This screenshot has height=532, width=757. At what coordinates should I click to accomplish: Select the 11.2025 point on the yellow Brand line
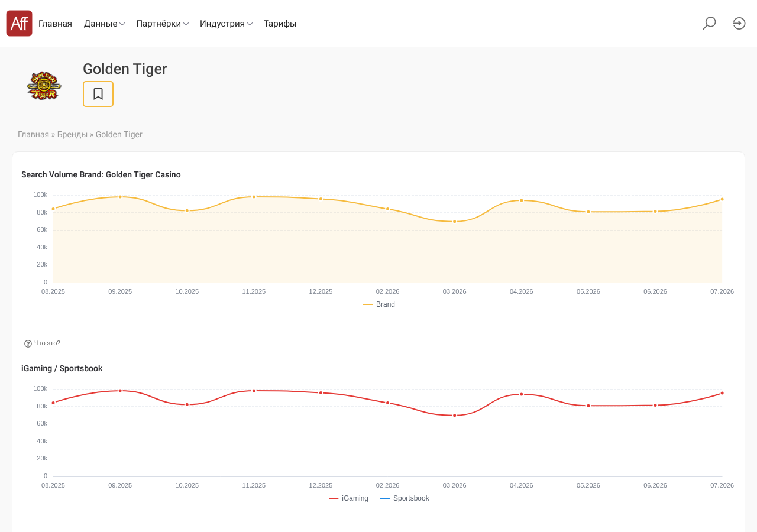(254, 197)
